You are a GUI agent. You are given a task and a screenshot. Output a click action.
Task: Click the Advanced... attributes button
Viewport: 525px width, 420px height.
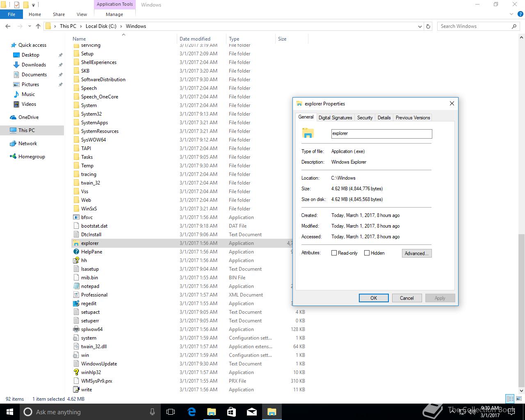(417, 253)
